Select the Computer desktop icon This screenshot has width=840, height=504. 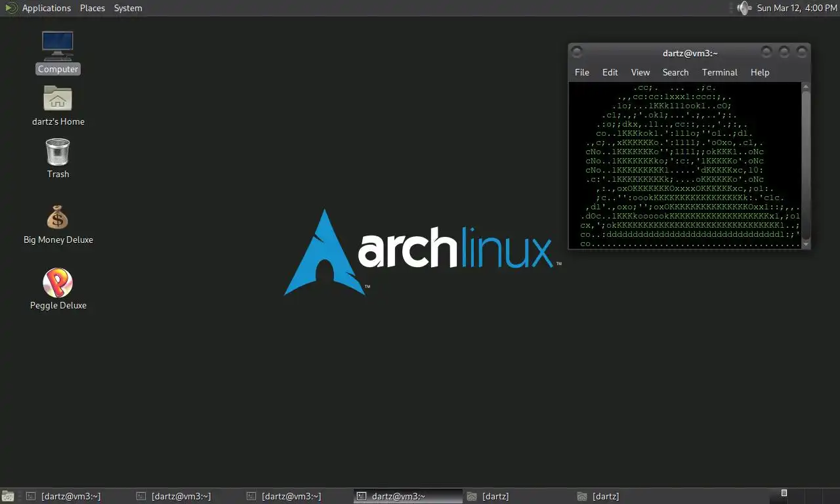tap(58, 52)
